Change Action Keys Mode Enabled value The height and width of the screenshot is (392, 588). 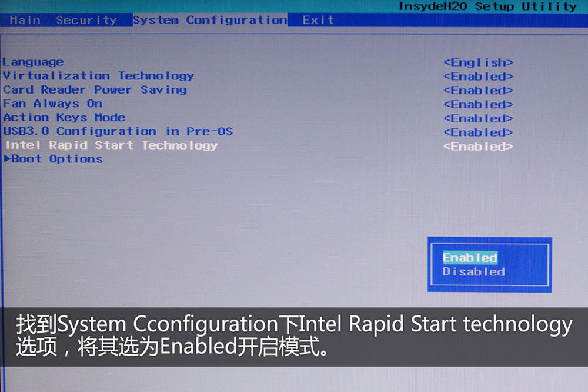[x=478, y=119]
